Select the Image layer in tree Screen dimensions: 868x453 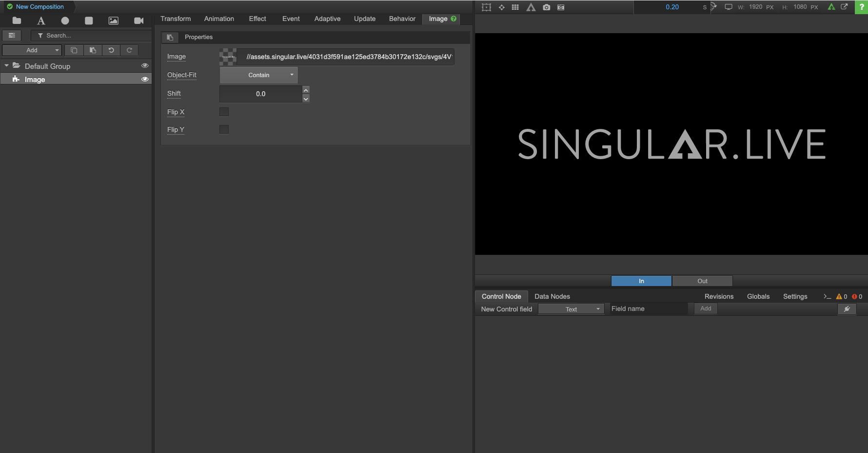pyautogui.click(x=76, y=79)
